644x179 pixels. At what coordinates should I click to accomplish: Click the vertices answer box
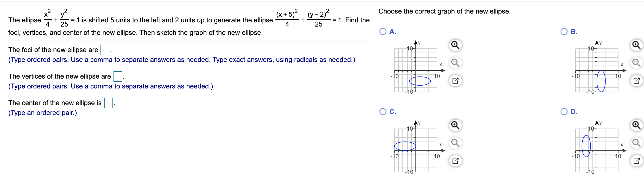click(x=118, y=76)
